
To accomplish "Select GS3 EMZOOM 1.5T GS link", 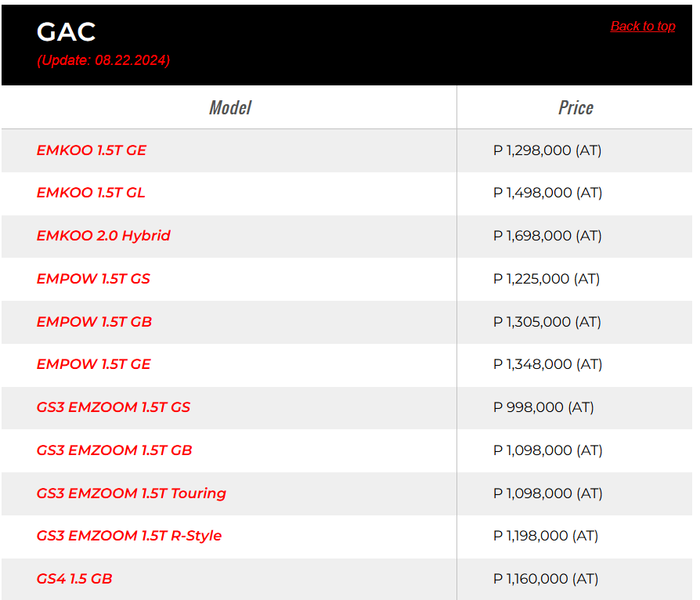I will (x=114, y=407).
